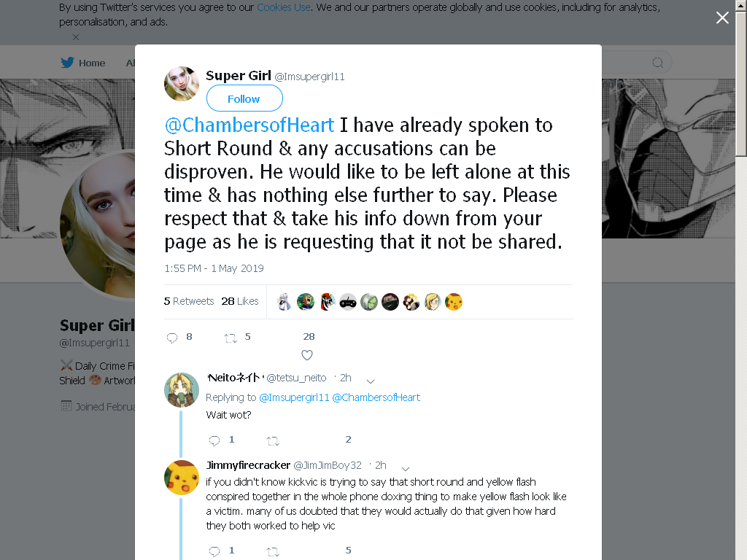Expand the options chevron on the Neito reply
This screenshot has width=747, height=560.
click(371, 381)
